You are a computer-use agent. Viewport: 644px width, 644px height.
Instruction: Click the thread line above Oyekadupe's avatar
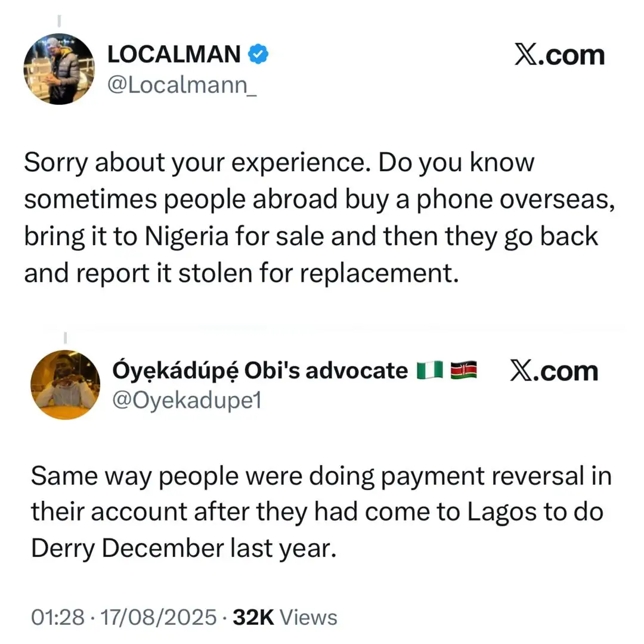click(65, 338)
